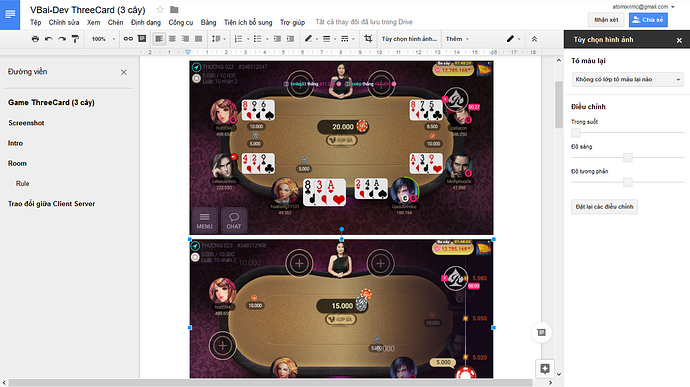690x387 pixels.
Task: Click the print icon in toolbar
Action: point(35,39)
